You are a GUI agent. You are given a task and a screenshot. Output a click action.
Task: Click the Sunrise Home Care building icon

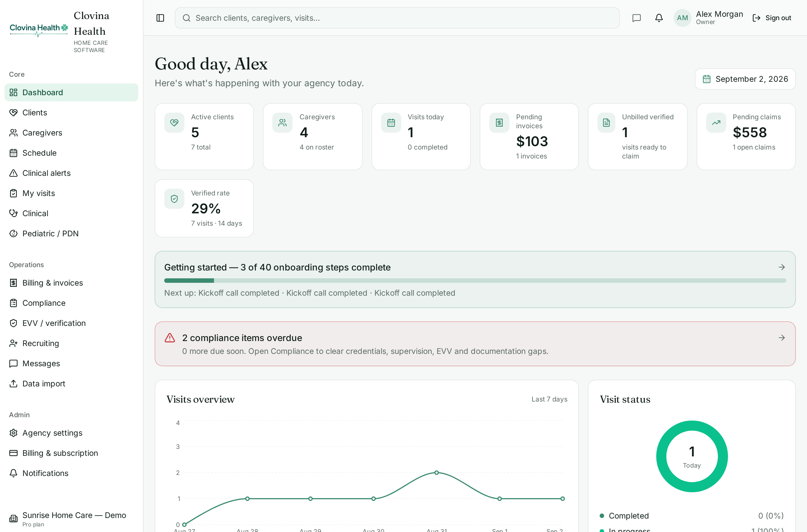(13, 519)
